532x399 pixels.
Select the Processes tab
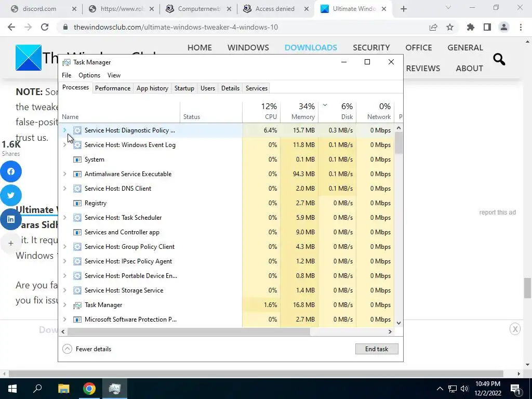pos(75,87)
